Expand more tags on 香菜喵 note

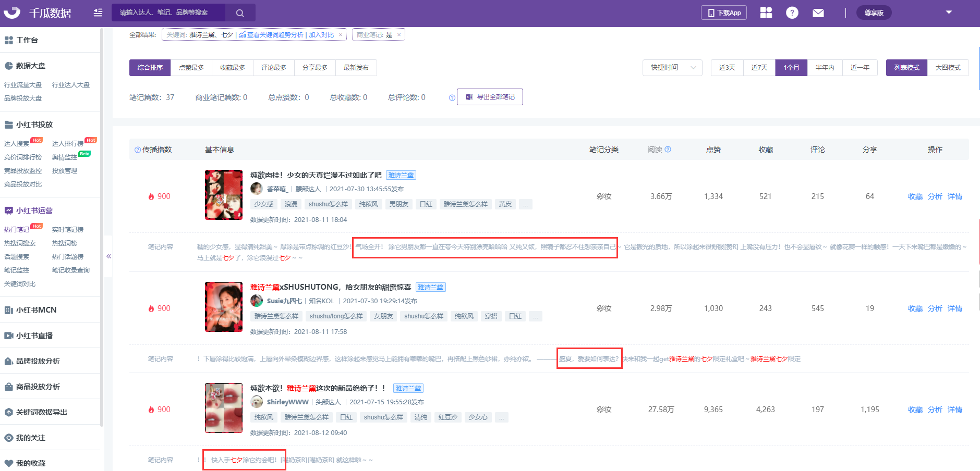tap(526, 204)
